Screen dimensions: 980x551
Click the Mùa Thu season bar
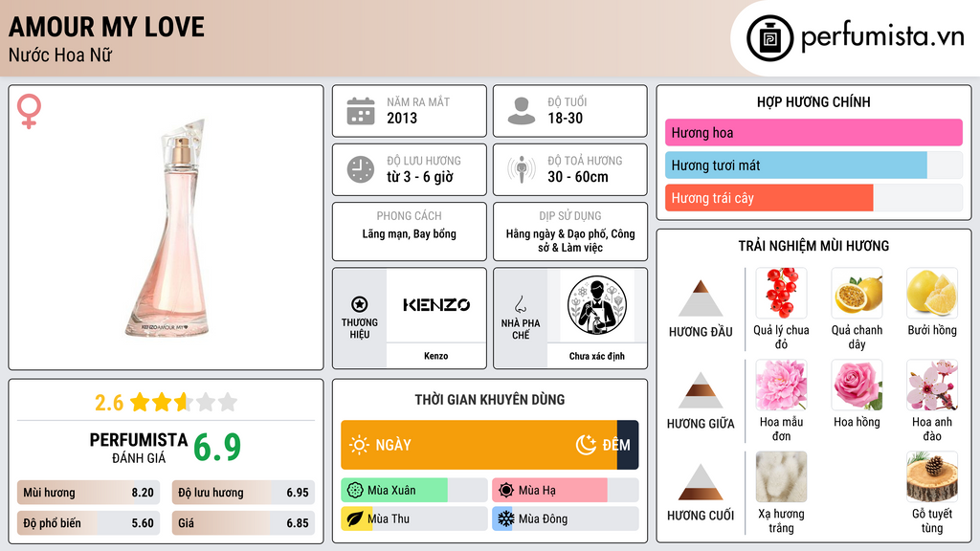tap(413, 518)
